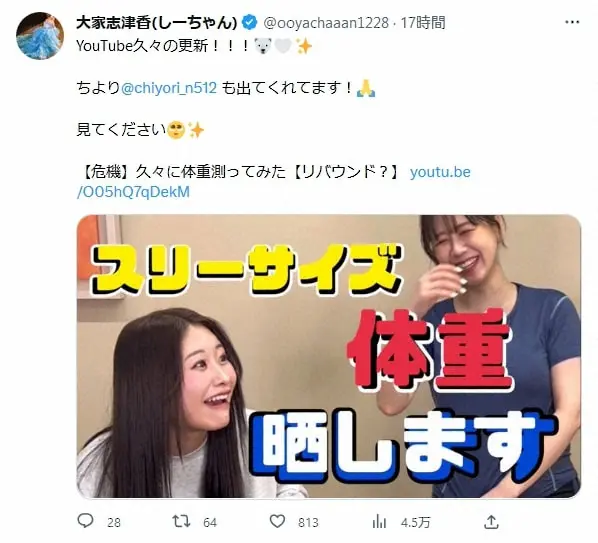Image resolution: width=598 pixels, height=543 pixels.
Task: View analytics bar chart icon
Action: 379,522
